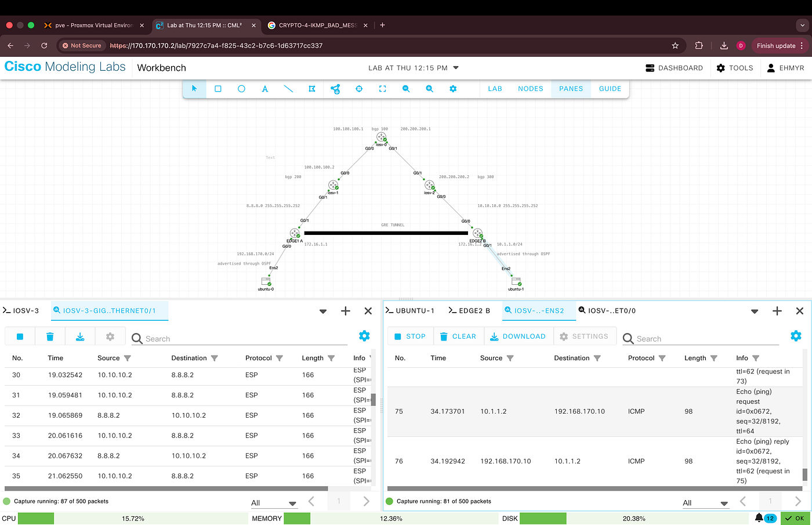The width and height of the screenshot is (812, 525).
Task: Select the EDGE1 A router node
Action: tap(295, 233)
